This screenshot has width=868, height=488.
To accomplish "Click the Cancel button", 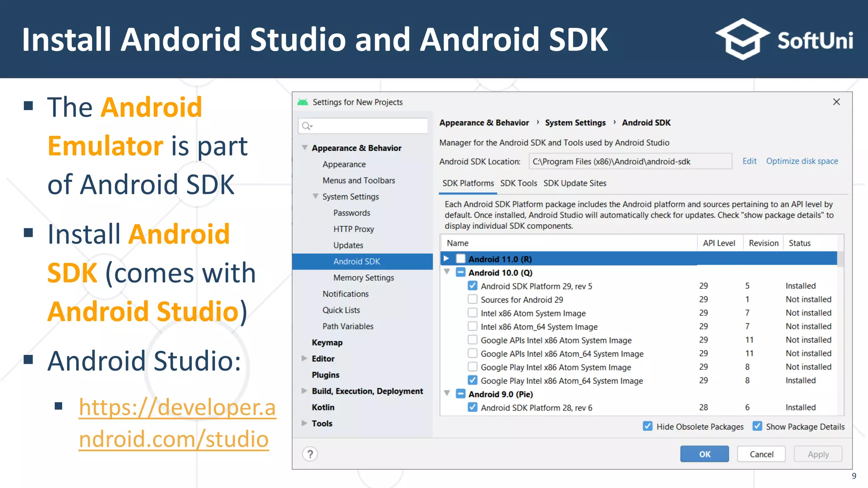I will (761, 454).
